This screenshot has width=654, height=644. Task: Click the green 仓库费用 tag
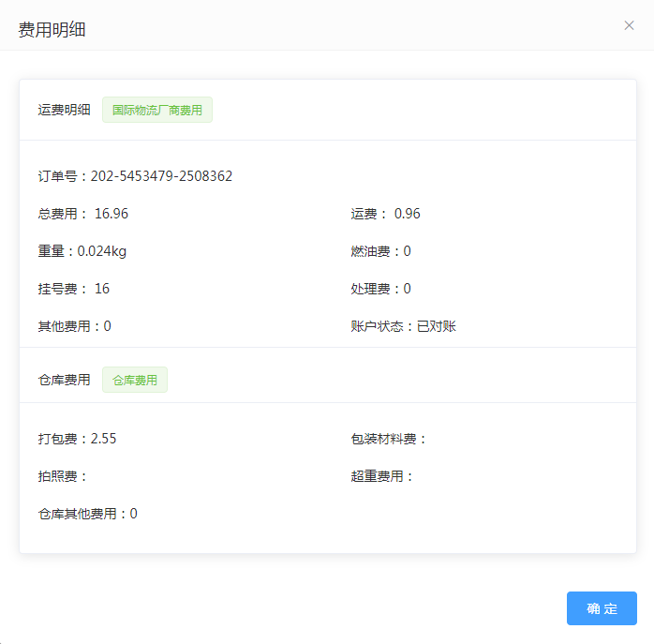(135, 380)
